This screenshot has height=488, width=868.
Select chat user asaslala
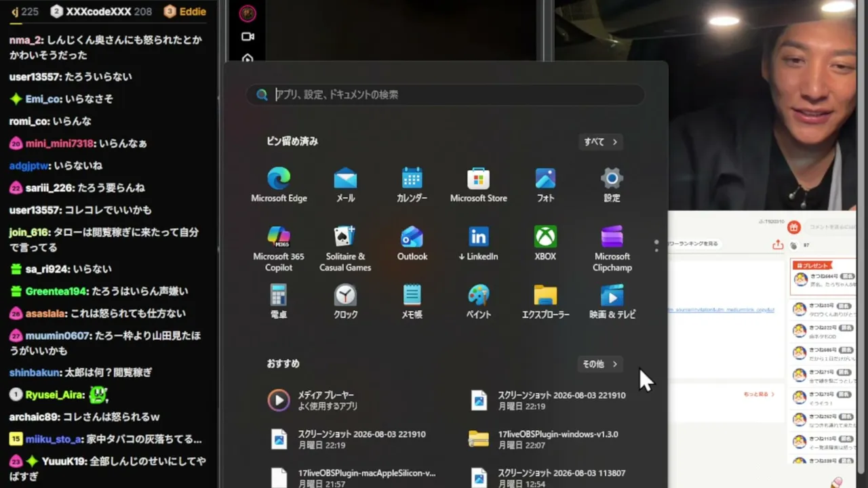pos(45,314)
